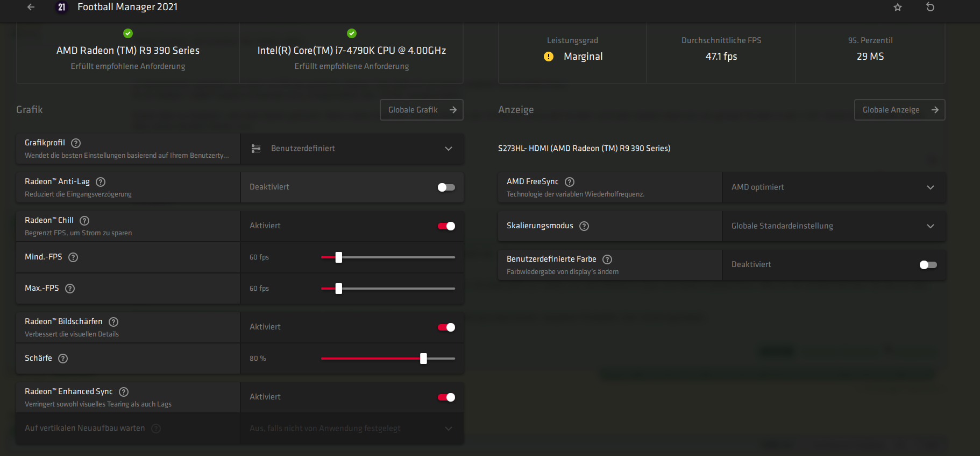
Task: Open help icon for AMD FreeSync
Action: click(x=570, y=182)
